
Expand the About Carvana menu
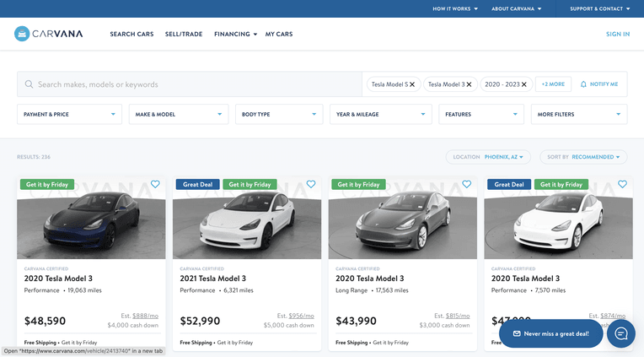(516, 8)
